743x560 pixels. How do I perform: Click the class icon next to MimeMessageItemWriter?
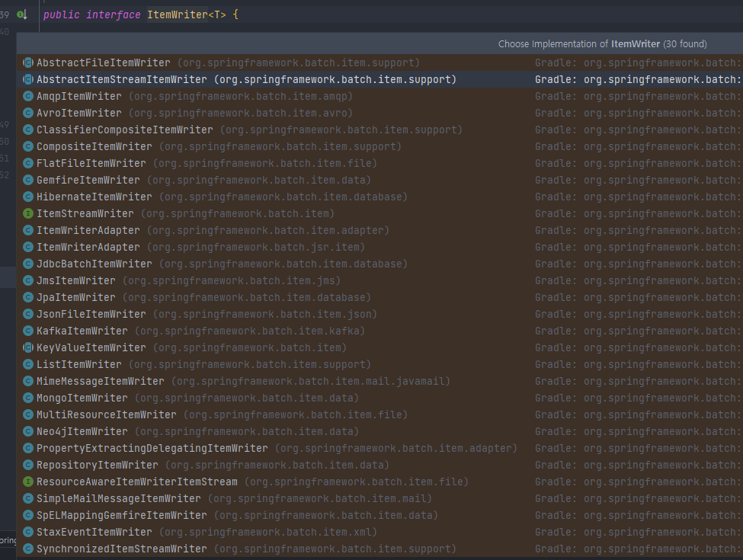coord(28,382)
